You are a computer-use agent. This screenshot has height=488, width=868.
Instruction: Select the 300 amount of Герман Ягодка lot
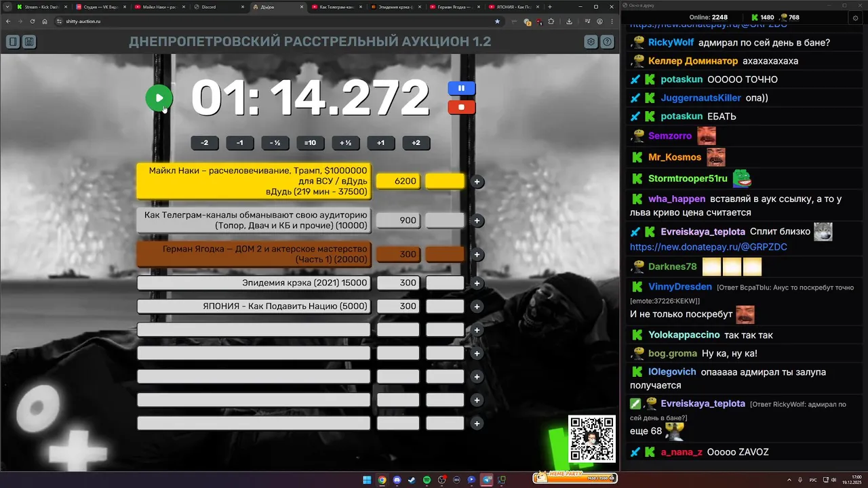pyautogui.click(x=398, y=254)
